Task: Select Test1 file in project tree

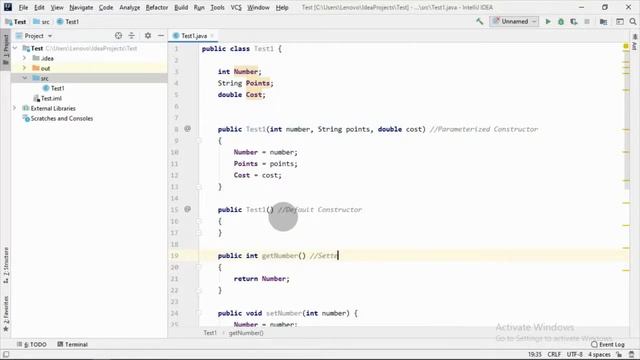Action: tap(53, 88)
